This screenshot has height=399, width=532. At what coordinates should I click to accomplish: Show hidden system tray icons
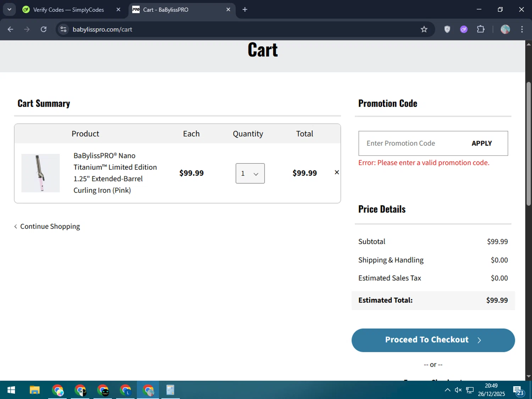[448, 390]
